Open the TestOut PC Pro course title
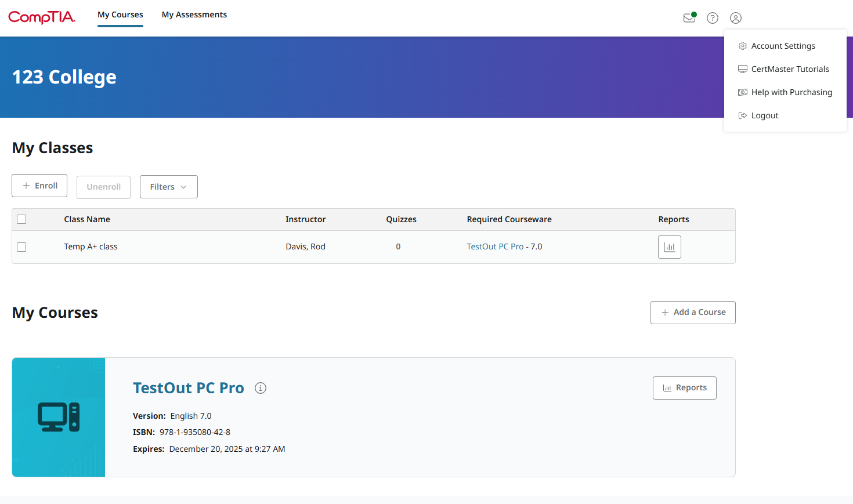Viewport: 853px width, 504px height. tap(189, 388)
